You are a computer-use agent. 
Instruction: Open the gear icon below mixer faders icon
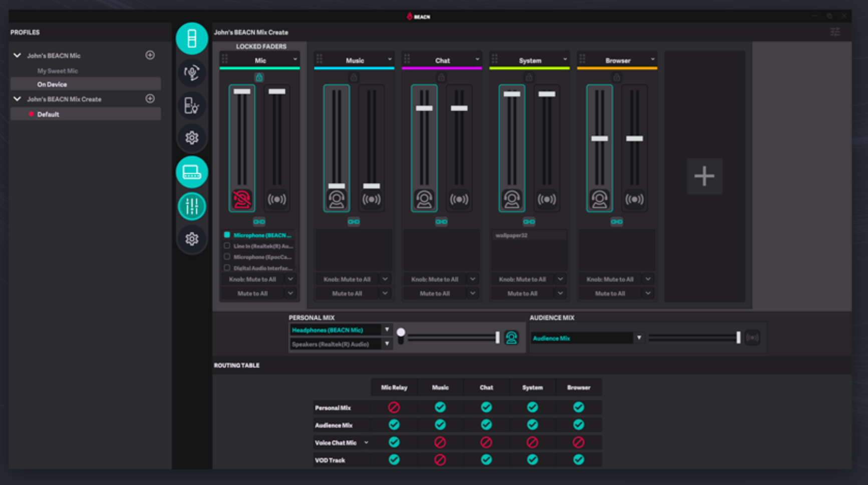pos(192,239)
